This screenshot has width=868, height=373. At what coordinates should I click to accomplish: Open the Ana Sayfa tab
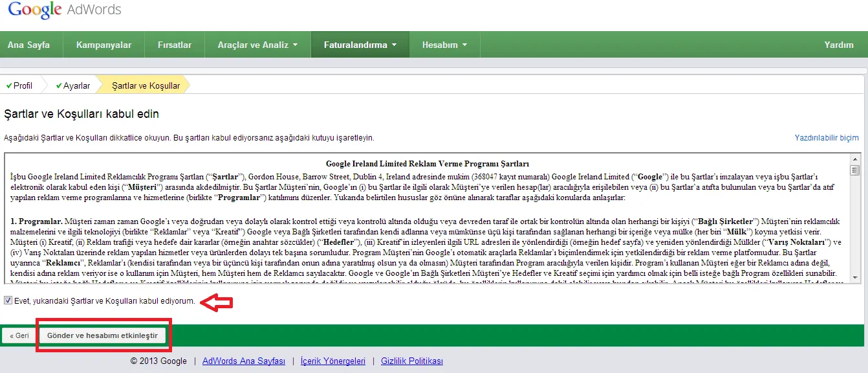pos(29,45)
